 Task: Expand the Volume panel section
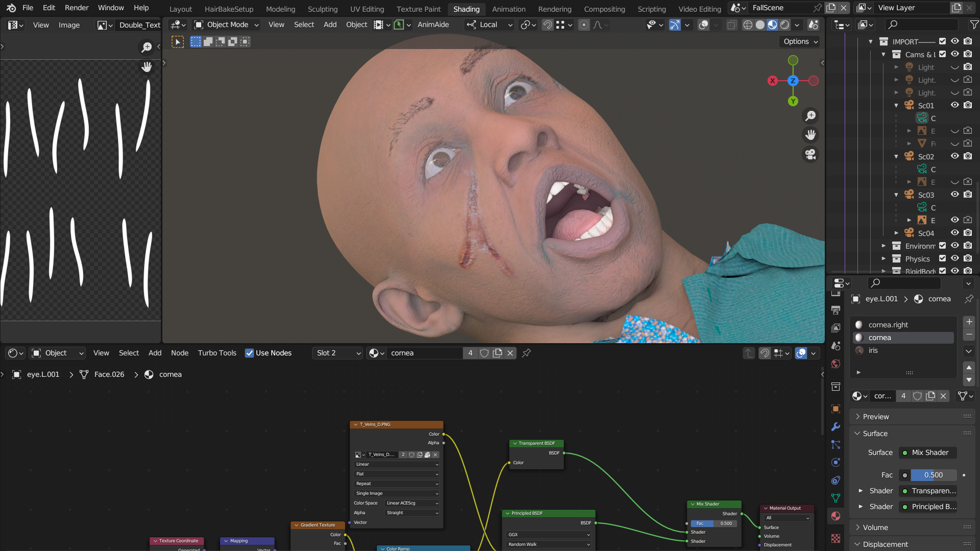[x=875, y=528]
